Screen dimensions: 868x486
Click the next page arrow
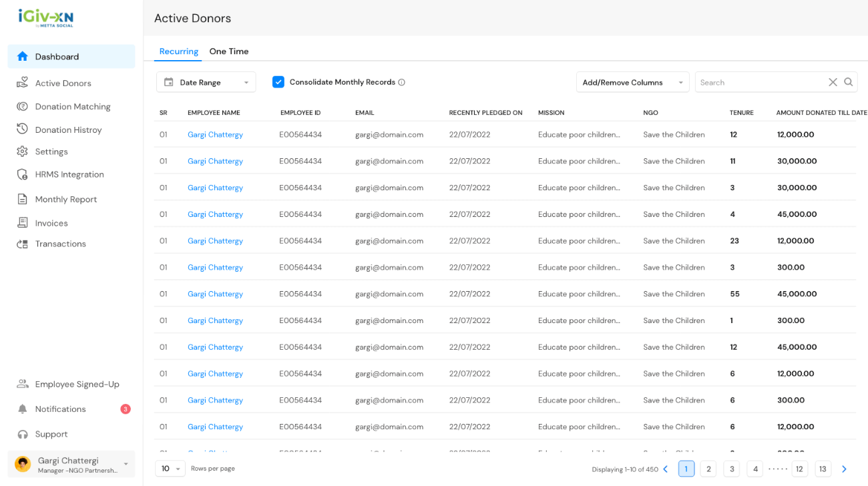pos(844,469)
